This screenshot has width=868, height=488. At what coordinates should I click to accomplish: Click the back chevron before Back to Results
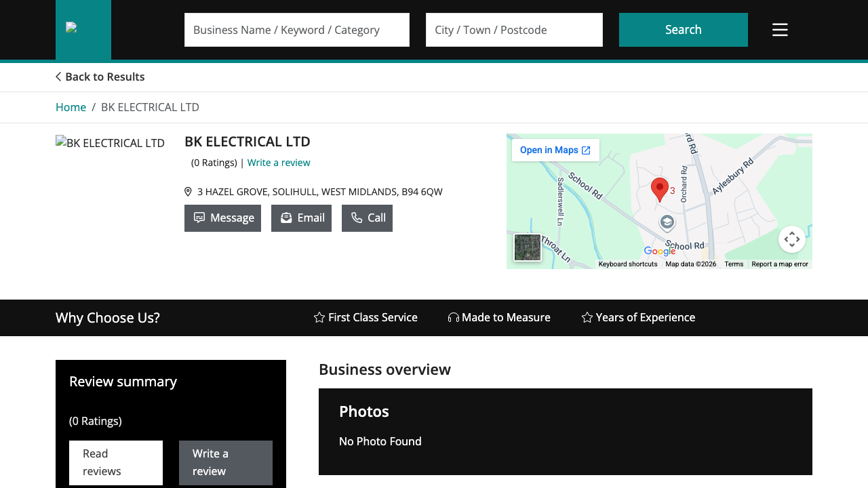point(58,77)
